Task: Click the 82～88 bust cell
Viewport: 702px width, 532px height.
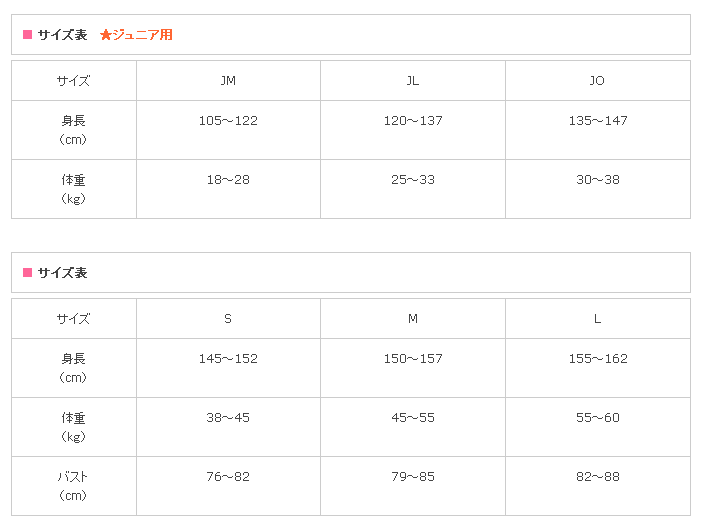Action: point(597,477)
